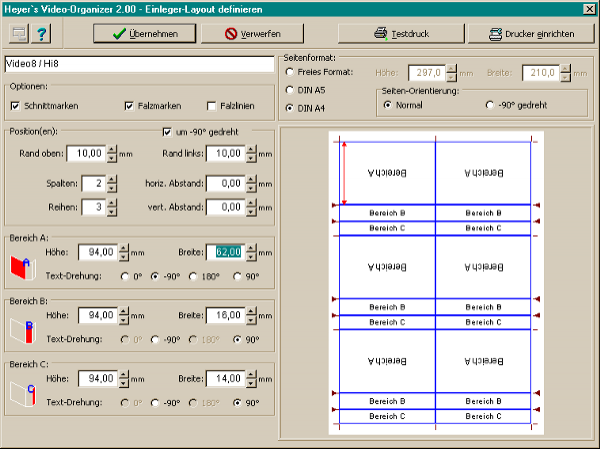This screenshot has width=600, height=449.
Task: Click the Übernehmen button to apply layout
Action: coord(143,33)
